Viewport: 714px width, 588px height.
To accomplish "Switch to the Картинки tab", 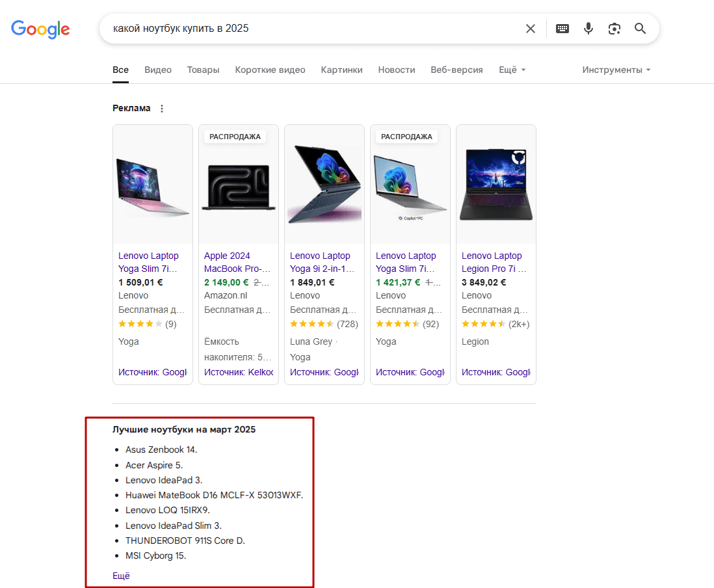I will 341,70.
